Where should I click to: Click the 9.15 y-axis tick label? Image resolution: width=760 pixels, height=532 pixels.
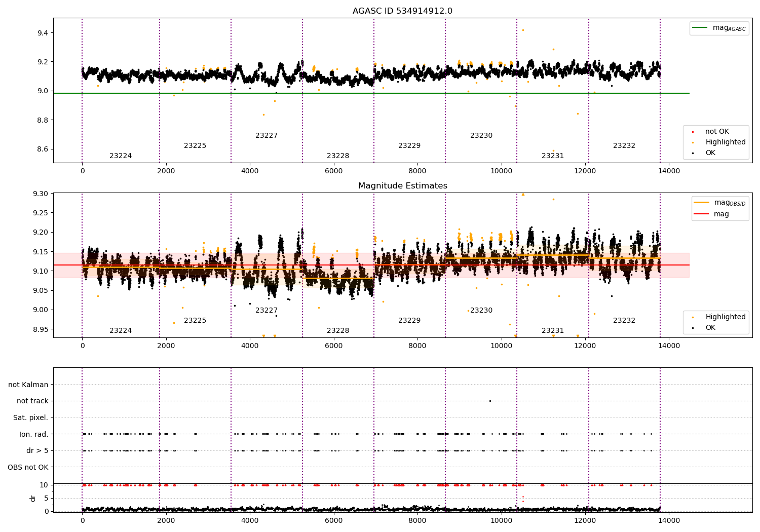tap(41, 252)
